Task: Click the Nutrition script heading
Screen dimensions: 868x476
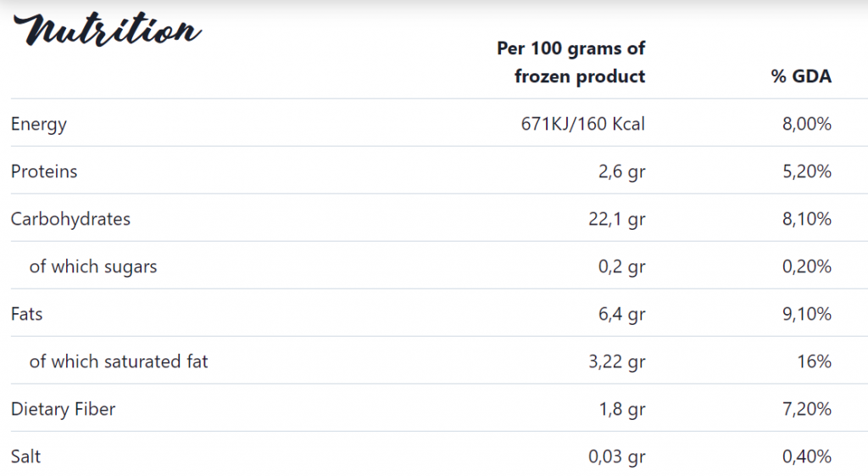Action: (107, 29)
